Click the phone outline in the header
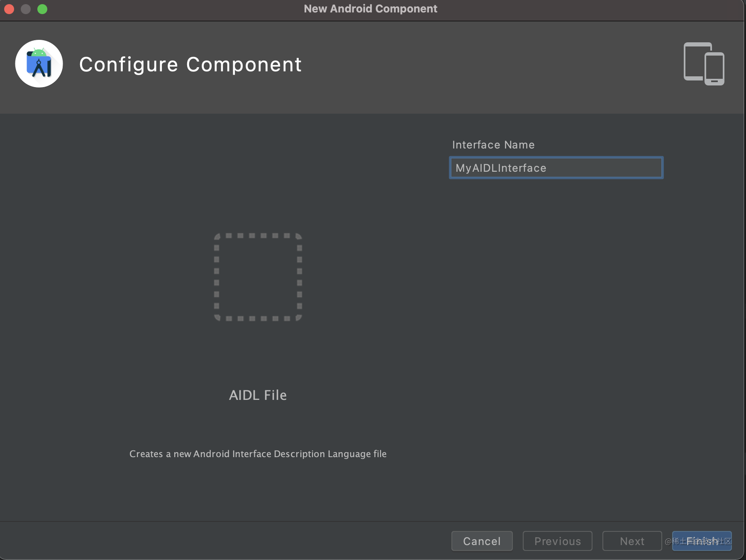Viewport: 746px width, 560px height. pyautogui.click(x=714, y=68)
